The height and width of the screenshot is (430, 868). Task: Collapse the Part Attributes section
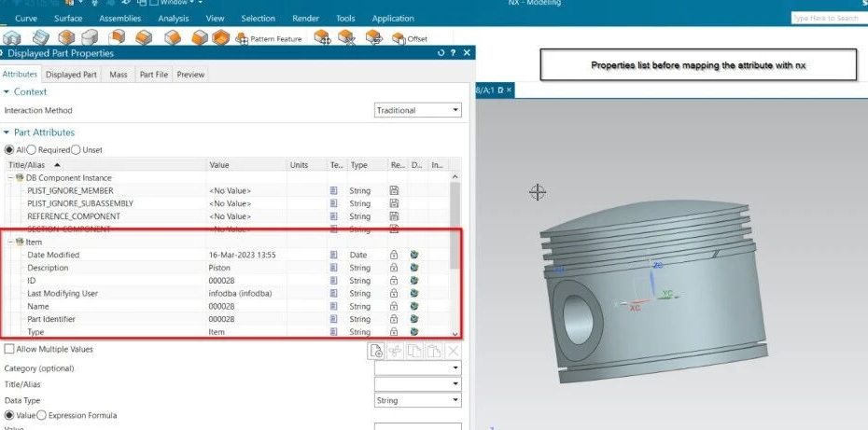pyautogui.click(x=7, y=132)
